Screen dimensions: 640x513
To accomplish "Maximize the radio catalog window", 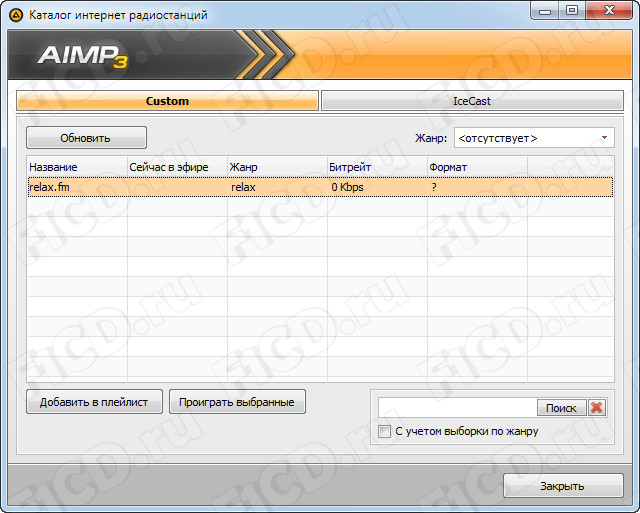I will tap(572, 11).
